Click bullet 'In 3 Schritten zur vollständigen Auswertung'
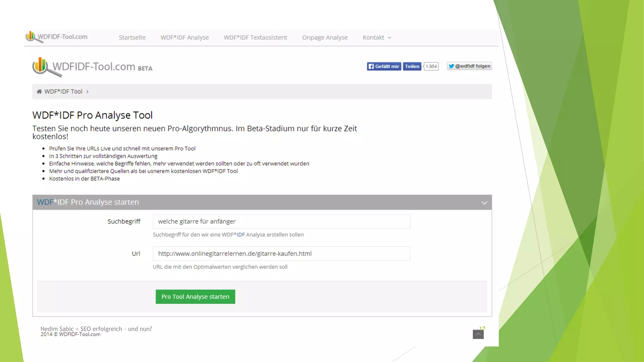Screen dimensions: 644x362 click(103, 156)
